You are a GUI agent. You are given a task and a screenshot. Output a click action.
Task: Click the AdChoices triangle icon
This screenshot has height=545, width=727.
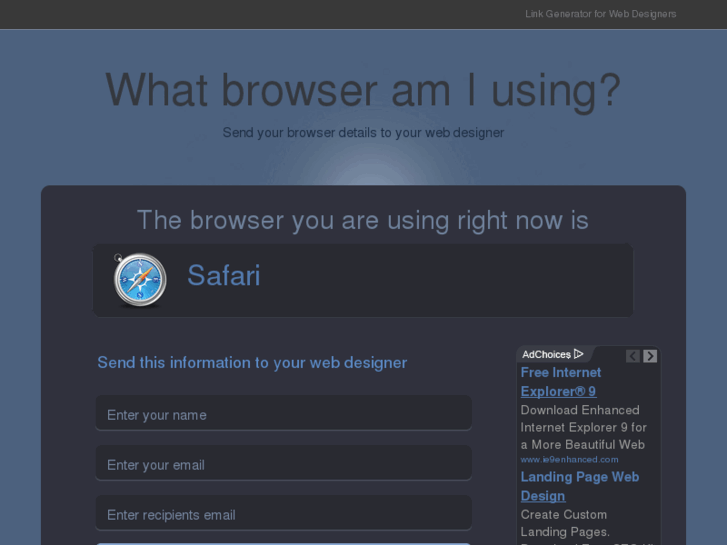[x=578, y=354]
